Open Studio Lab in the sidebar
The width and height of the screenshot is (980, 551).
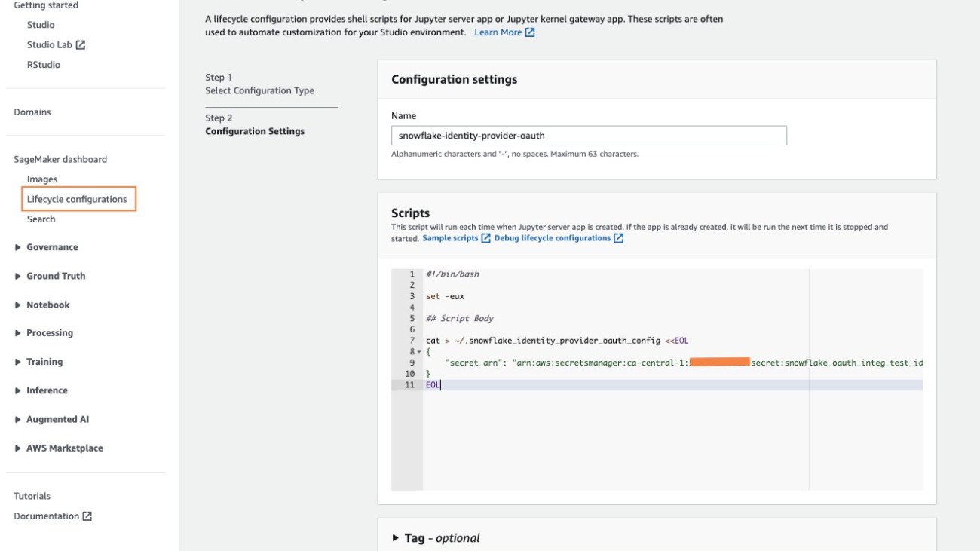50,44
